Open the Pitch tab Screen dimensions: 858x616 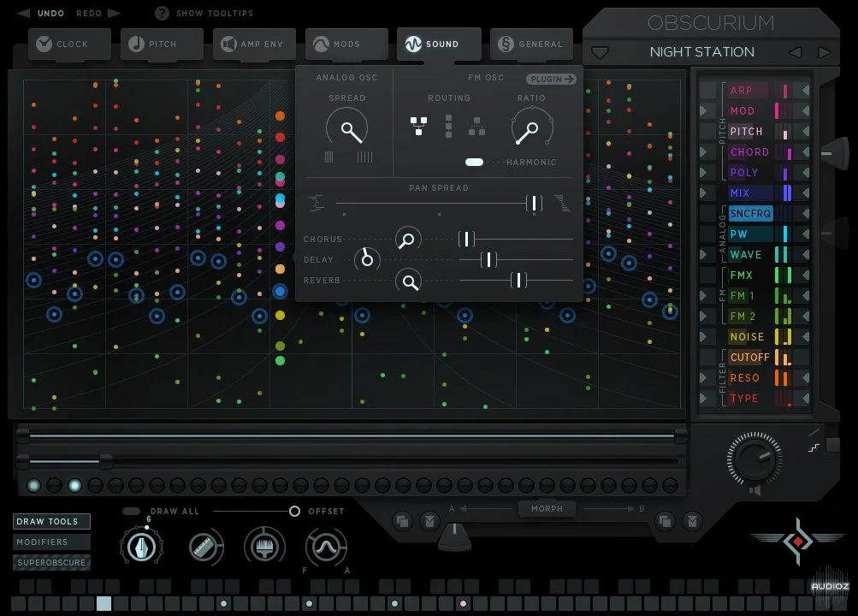[x=162, y=44]
